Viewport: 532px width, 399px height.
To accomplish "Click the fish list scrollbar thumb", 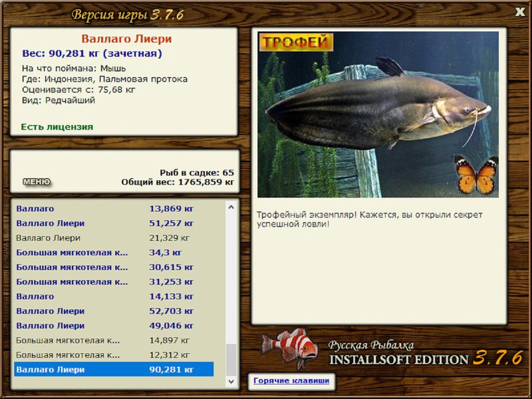I will pos(231,360).
